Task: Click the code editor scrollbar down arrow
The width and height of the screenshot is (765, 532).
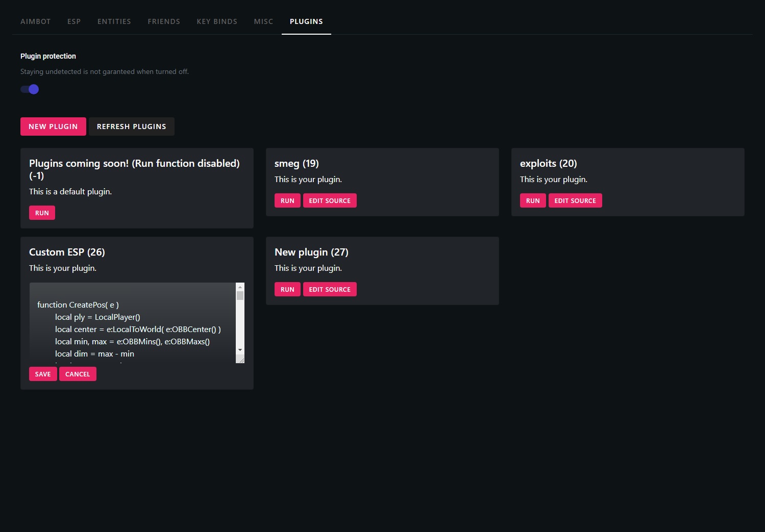Action: coord(240,350)
